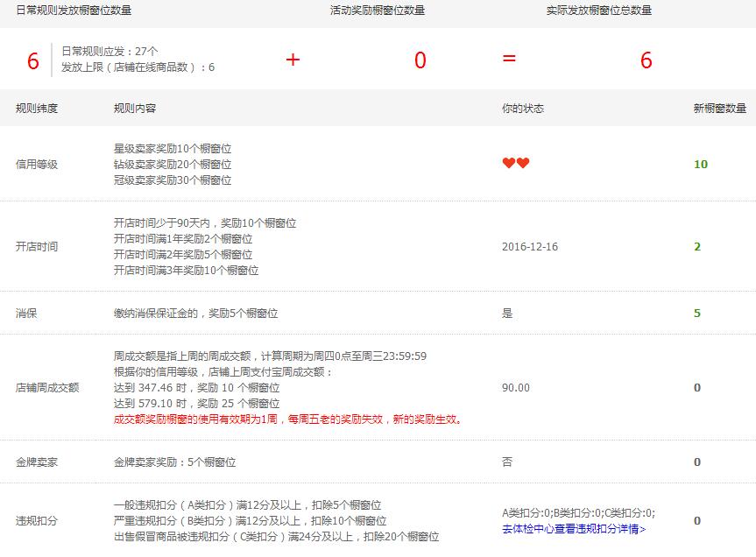Select the 规则内容 column header

[x=135, y=109]
